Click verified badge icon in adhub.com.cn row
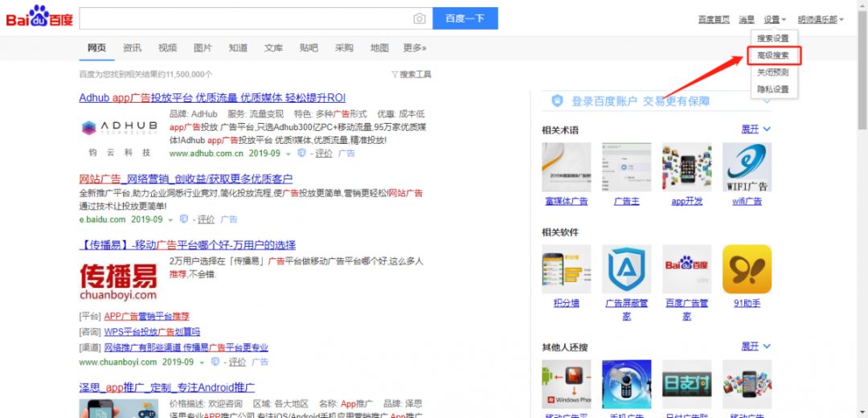Image resolution: width=868 pixels, height=418 pixels. click(x=301, y=153)
